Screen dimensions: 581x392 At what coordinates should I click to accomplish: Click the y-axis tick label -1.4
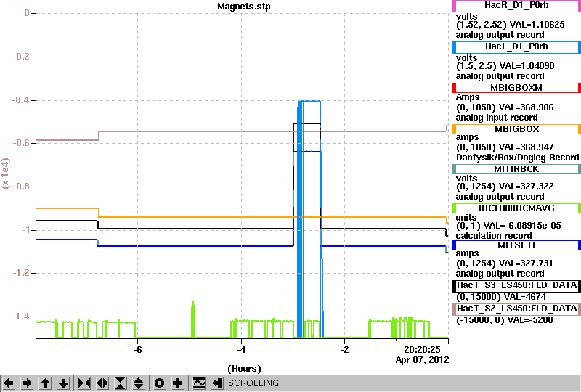point(21,317)
